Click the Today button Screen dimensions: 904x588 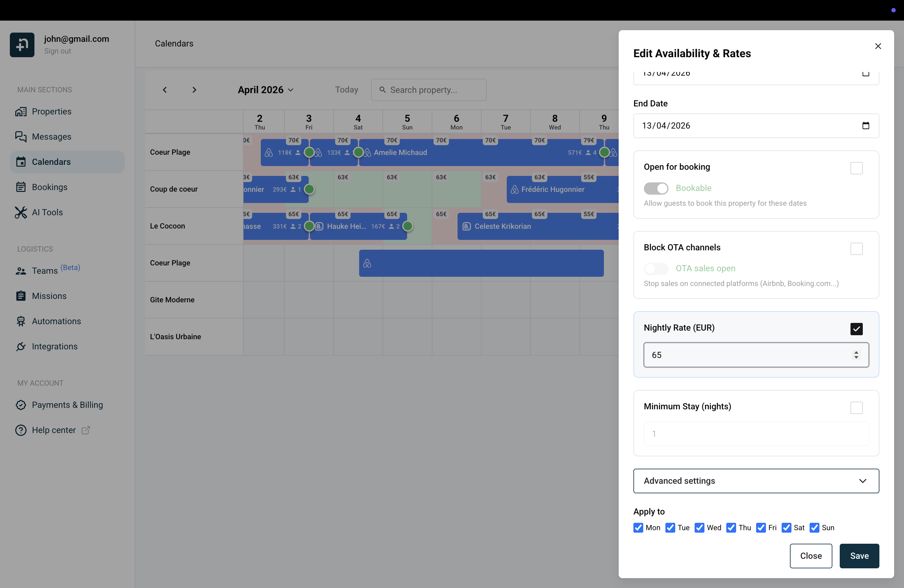coord(347,89)
